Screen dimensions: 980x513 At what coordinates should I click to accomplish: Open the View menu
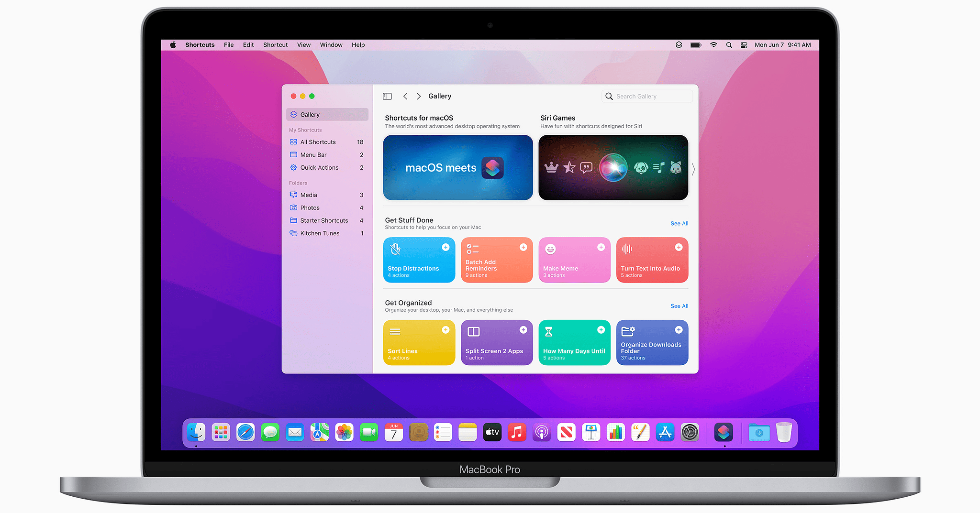[304, 45]
